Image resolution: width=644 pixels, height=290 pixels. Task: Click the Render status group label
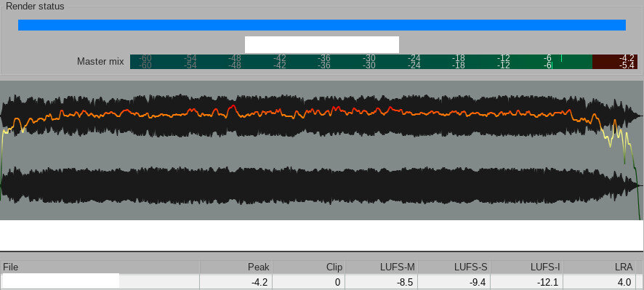tap(35, 7)
